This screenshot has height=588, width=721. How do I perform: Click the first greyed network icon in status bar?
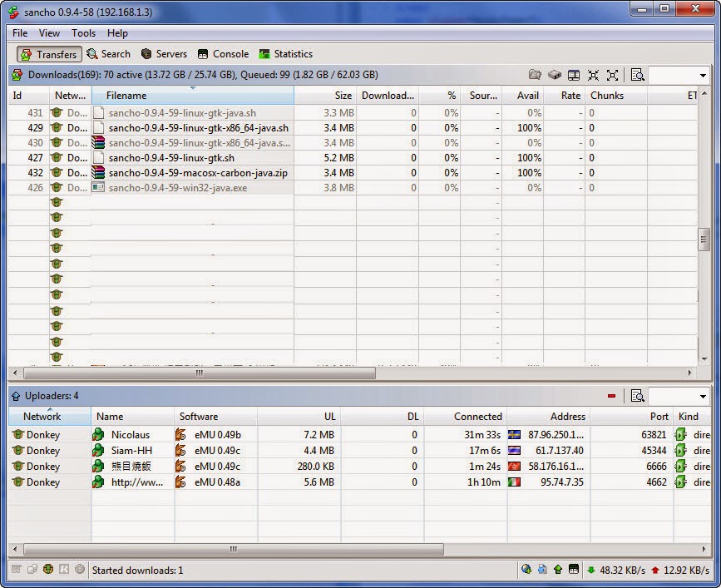click(x=16, y=569)
